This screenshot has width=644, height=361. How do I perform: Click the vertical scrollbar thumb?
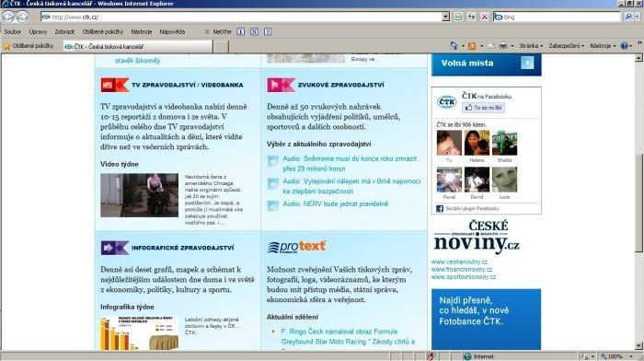(639, 204)
